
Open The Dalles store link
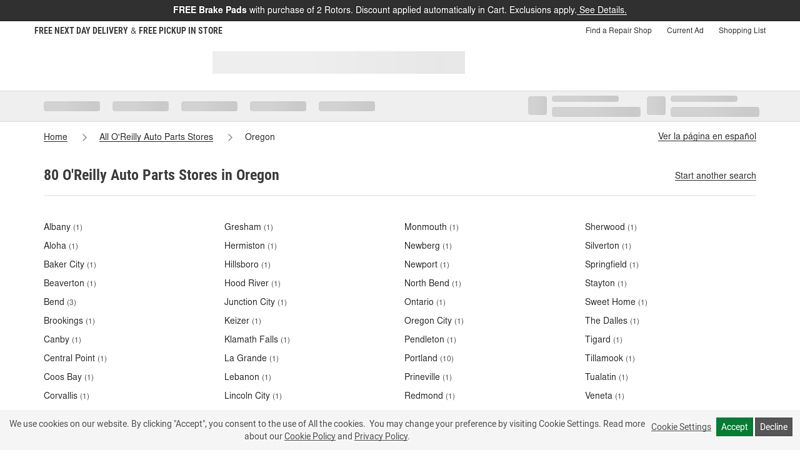pos(606,321)
